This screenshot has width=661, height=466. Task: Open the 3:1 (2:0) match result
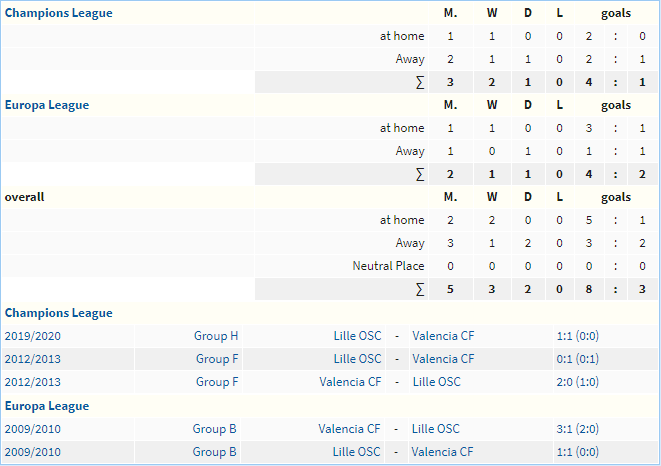pos(578,429)
